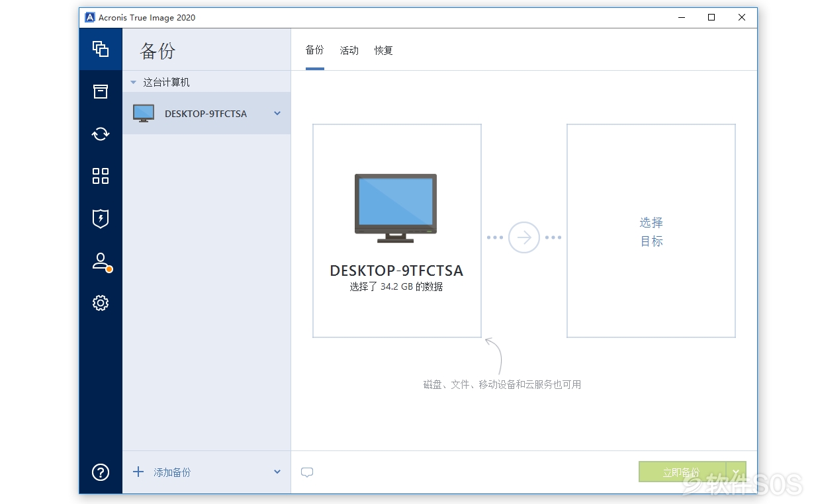Close the Acronis True Image window

742,17
